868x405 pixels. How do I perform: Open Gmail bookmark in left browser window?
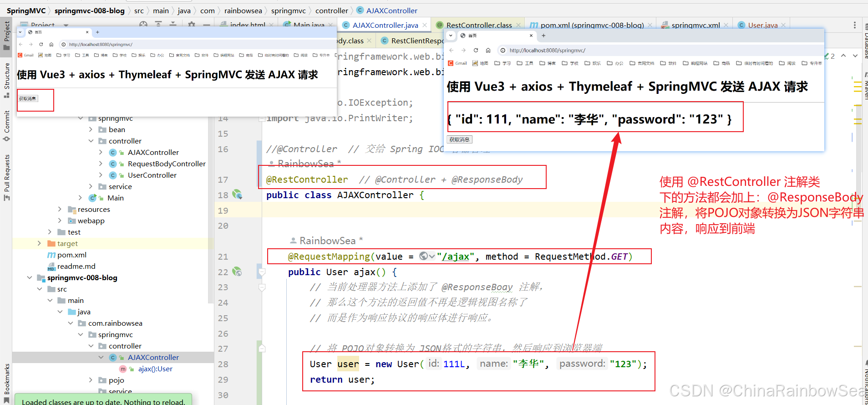coord(25,55)
